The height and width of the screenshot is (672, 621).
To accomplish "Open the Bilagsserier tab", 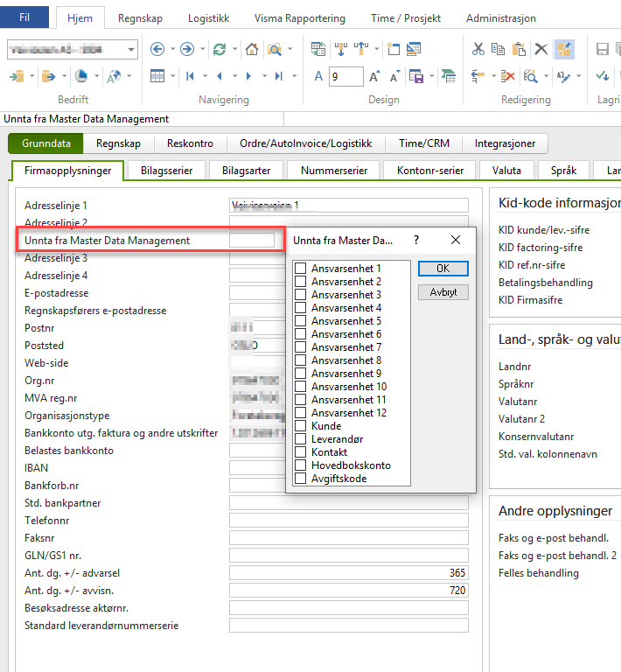I will [x=166, y=171].
